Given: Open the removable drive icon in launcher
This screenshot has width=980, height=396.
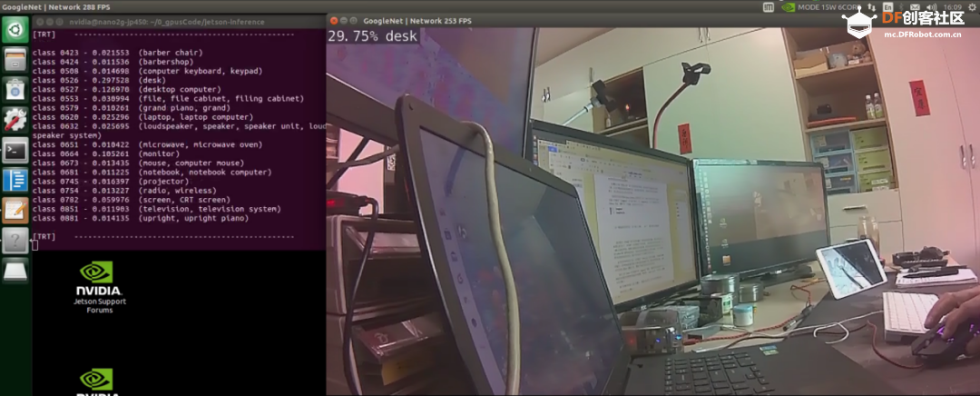Looking at the screenshot, I should pos(15,271).
